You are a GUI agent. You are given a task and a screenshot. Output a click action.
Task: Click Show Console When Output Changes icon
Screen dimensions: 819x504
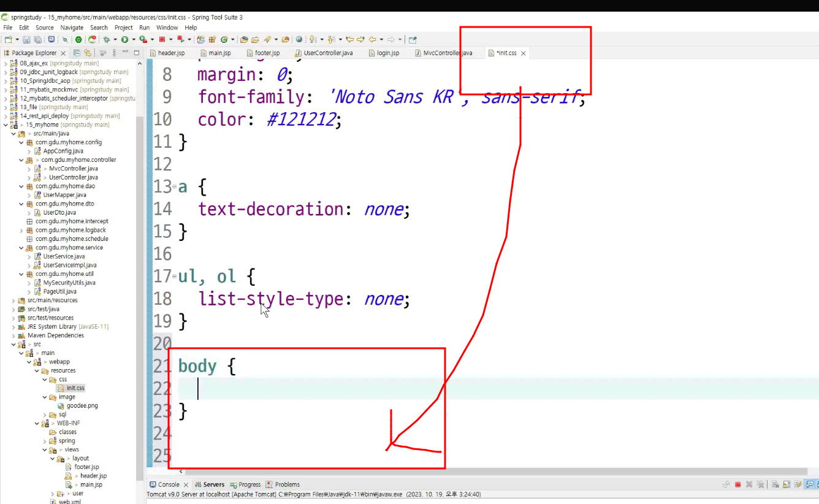(x=810, y=484)
